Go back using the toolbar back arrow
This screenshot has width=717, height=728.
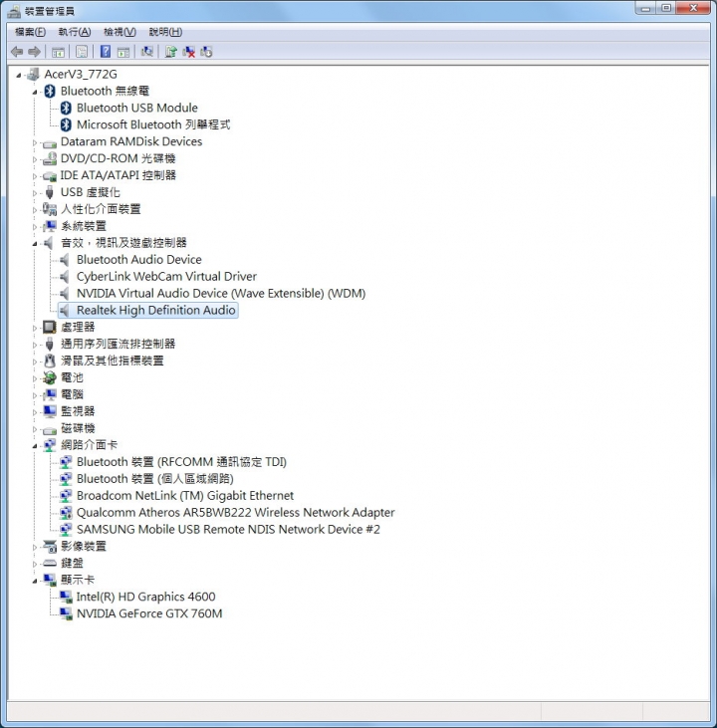(17, 52)
